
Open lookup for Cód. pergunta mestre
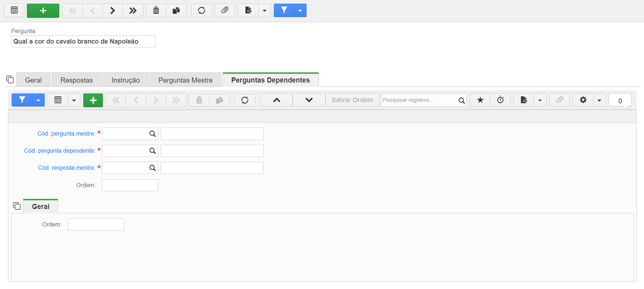[153, 134]
